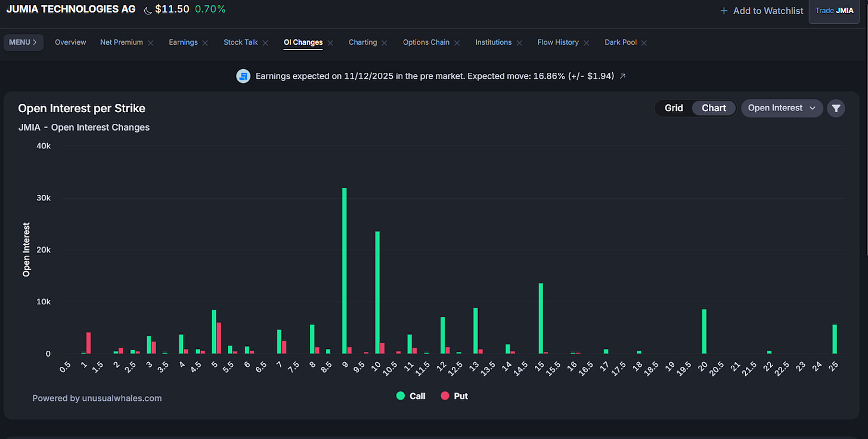Close the Net Premium tab
Screen dimensions: 868x439
point(151,43)
